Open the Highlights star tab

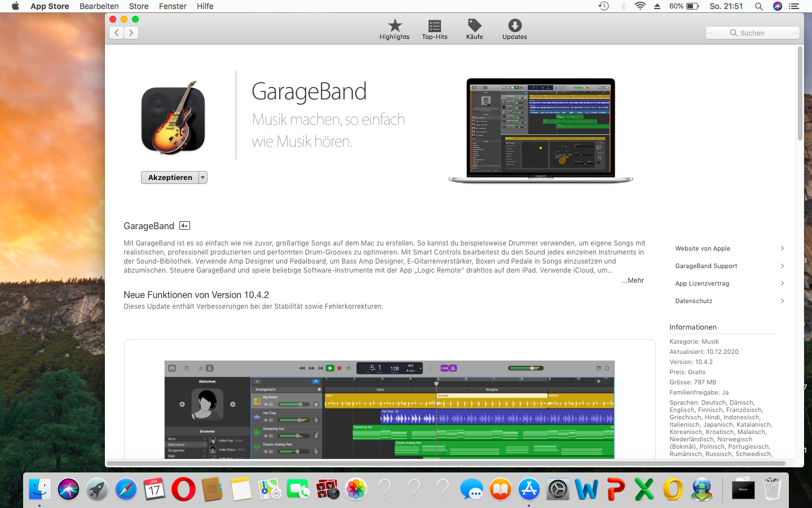(395, 29)
